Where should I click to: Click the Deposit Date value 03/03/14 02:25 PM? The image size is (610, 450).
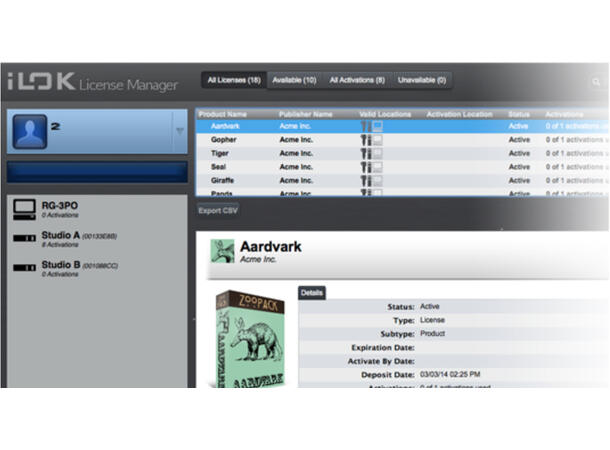coord(450,374)
